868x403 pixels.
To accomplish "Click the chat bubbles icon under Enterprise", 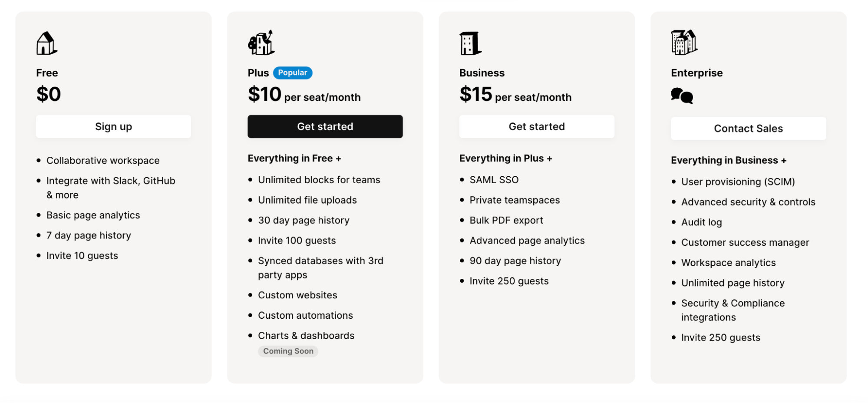I will 682,96.
